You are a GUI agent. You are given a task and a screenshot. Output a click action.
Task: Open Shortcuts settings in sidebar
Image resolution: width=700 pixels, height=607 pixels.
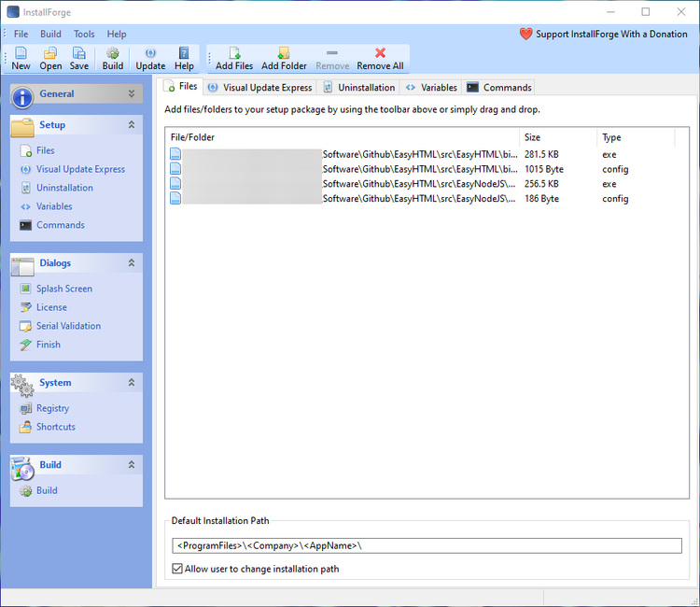pyautogui.click(x=56, y=427)
